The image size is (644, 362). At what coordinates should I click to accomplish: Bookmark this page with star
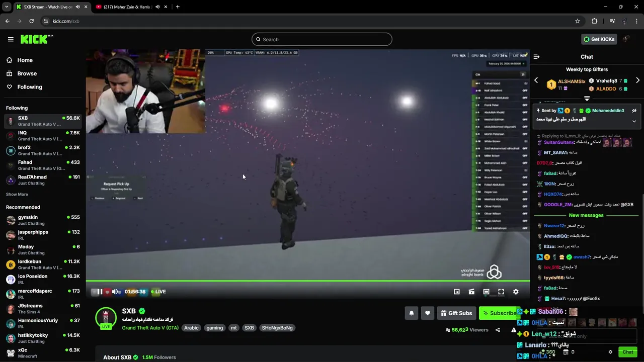point(578,21)
